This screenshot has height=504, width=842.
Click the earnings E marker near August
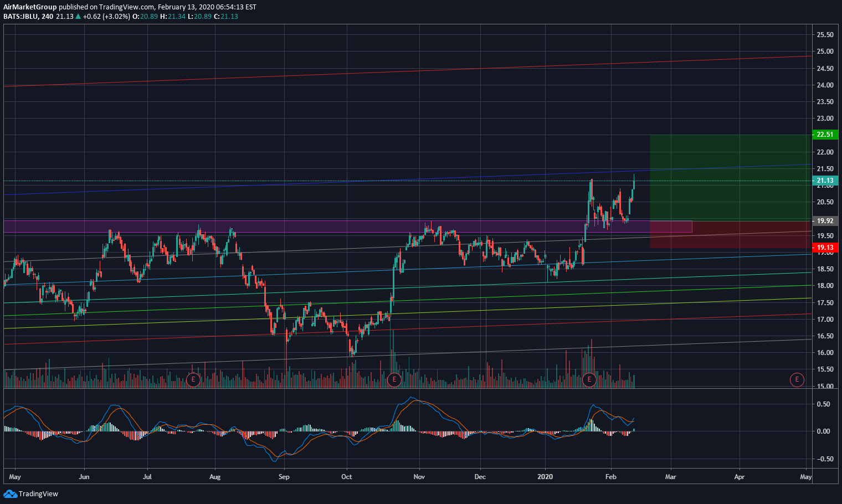point(193,379)
